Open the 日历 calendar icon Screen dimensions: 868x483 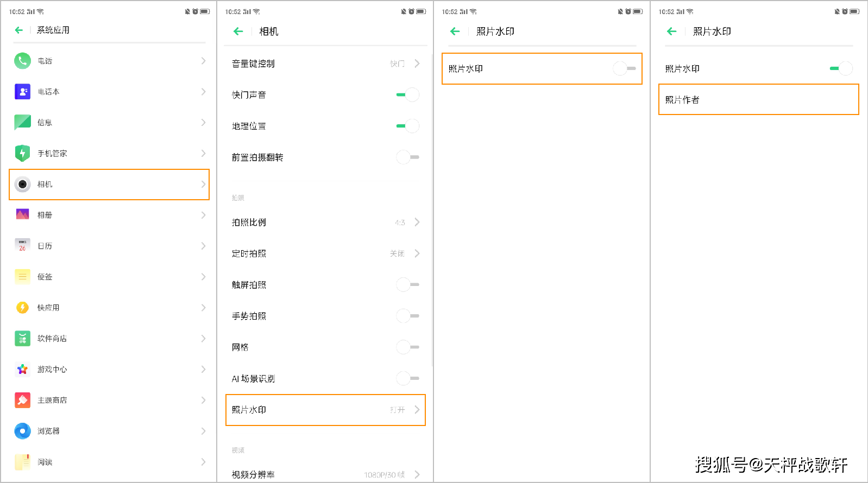tap(22, 246)
